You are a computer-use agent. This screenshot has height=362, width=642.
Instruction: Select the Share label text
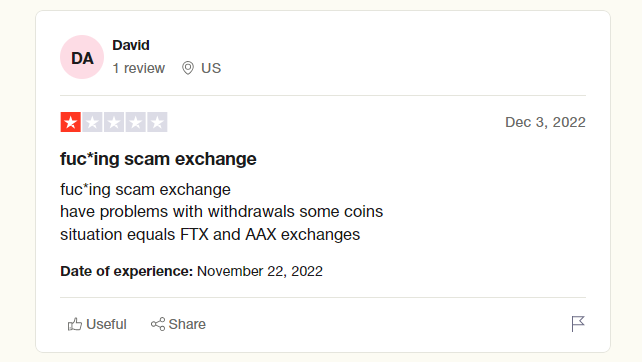[x=187, y=324]
